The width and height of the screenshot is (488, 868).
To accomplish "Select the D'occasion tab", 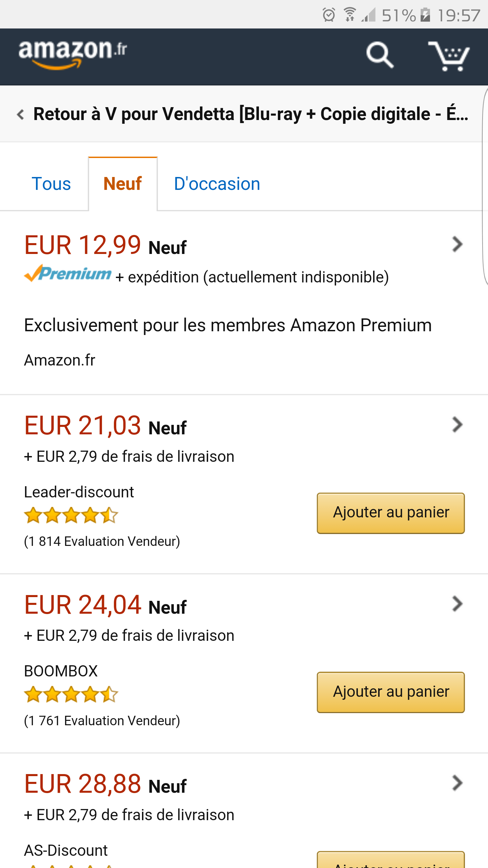I will tap(217, 184).
